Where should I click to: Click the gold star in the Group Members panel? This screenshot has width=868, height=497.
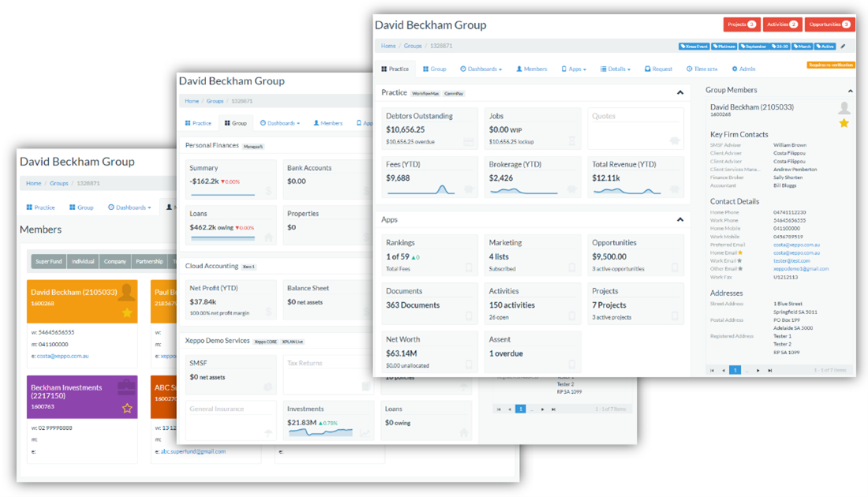click(x=844, y=123)
